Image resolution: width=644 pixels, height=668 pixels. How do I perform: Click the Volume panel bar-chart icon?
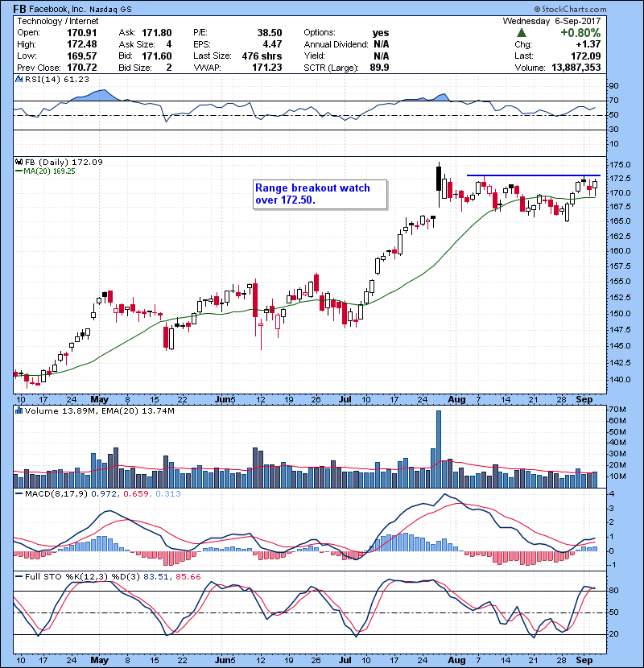click(19, 410)
